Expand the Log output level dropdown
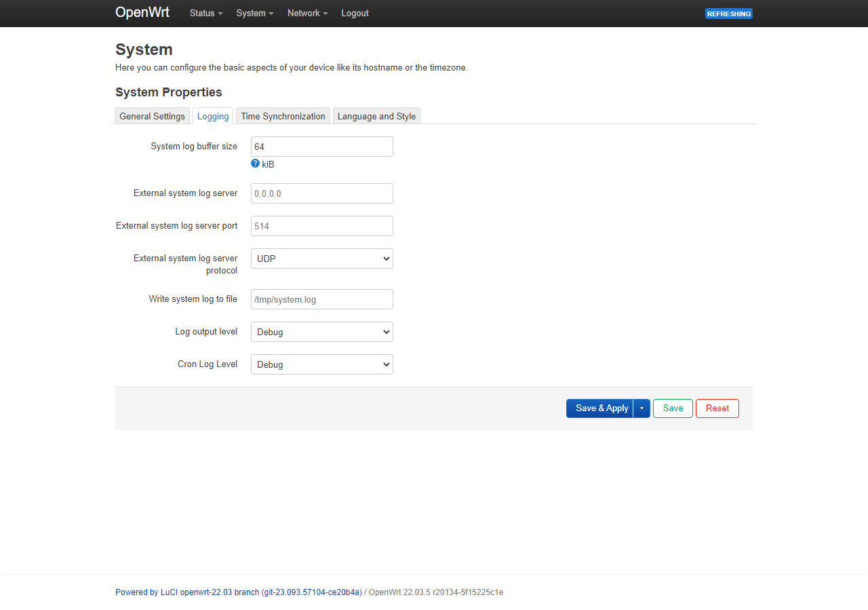The height and width of the screenshot is (610, 868). 322,332
